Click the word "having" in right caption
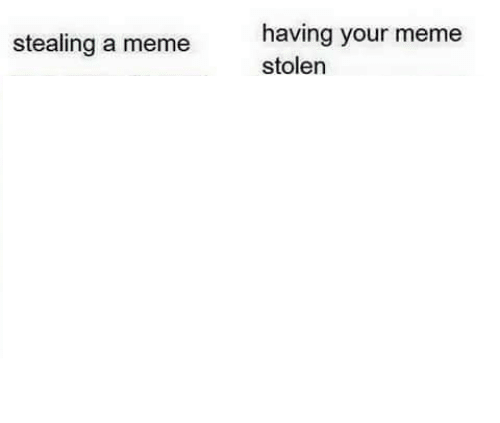This screenshot has width=500, height=423. click(297, 35)
